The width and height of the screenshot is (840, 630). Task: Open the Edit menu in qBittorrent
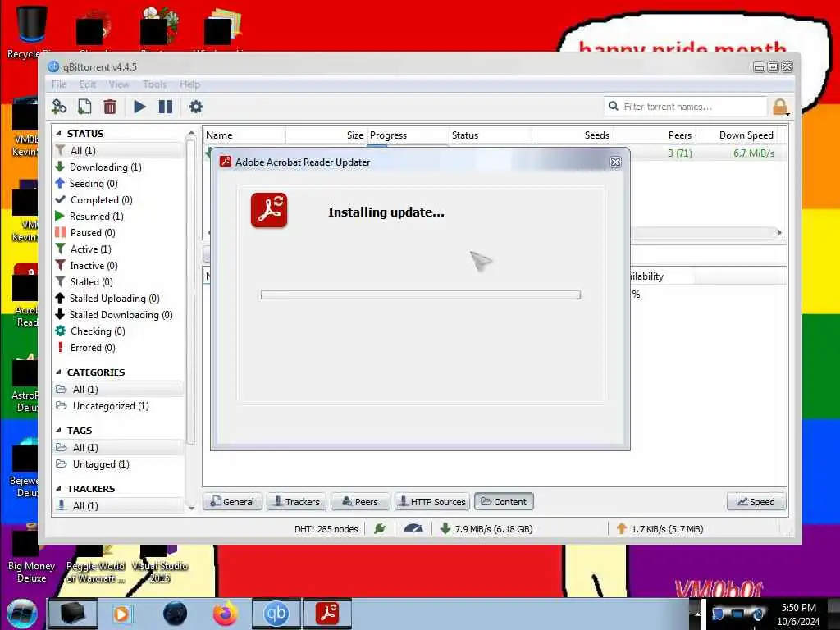point(87,84)
